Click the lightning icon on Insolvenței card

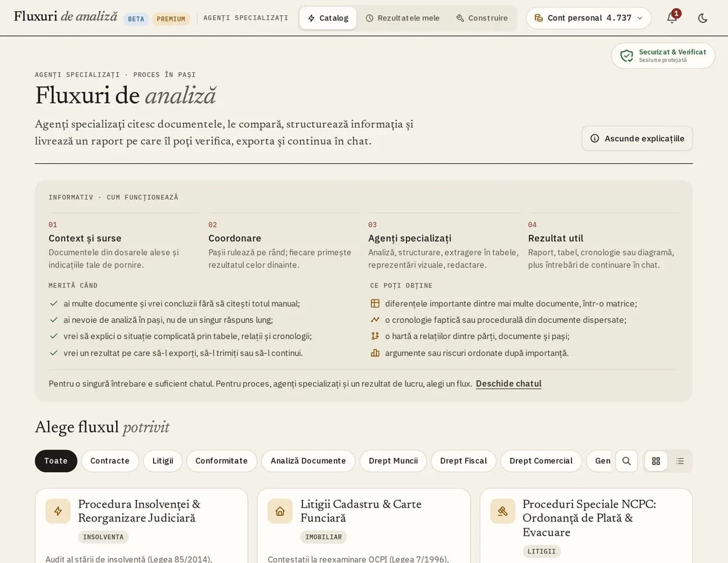pos(58,511)
